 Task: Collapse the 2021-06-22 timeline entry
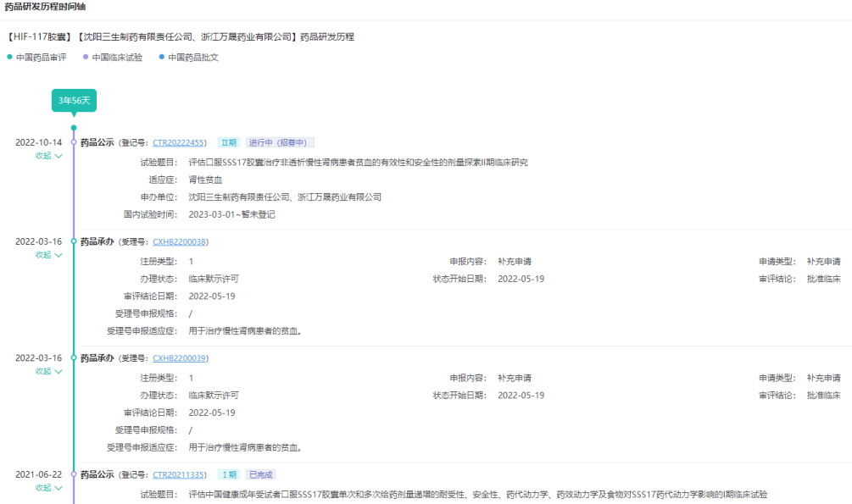click(x=48, y=488)
